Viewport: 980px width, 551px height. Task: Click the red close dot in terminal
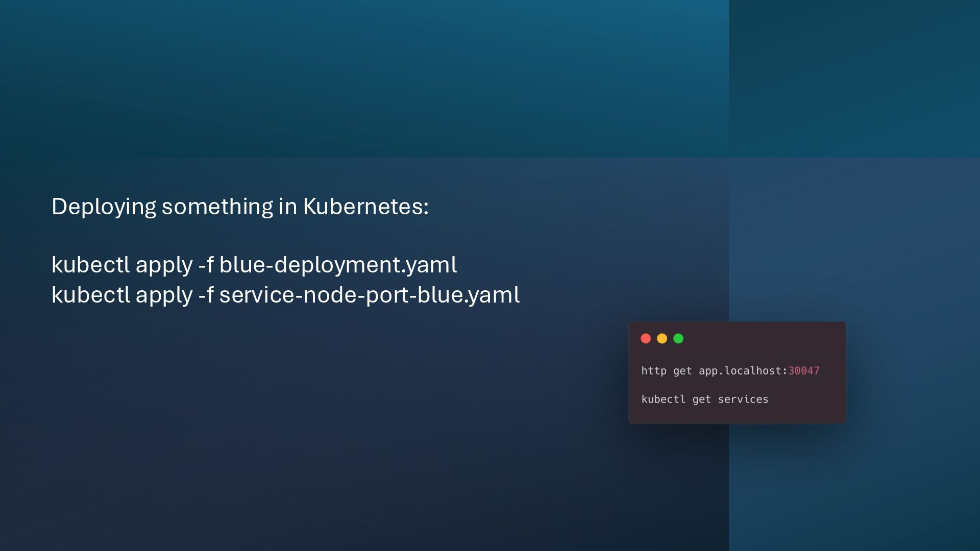click(x=646, y=339)
